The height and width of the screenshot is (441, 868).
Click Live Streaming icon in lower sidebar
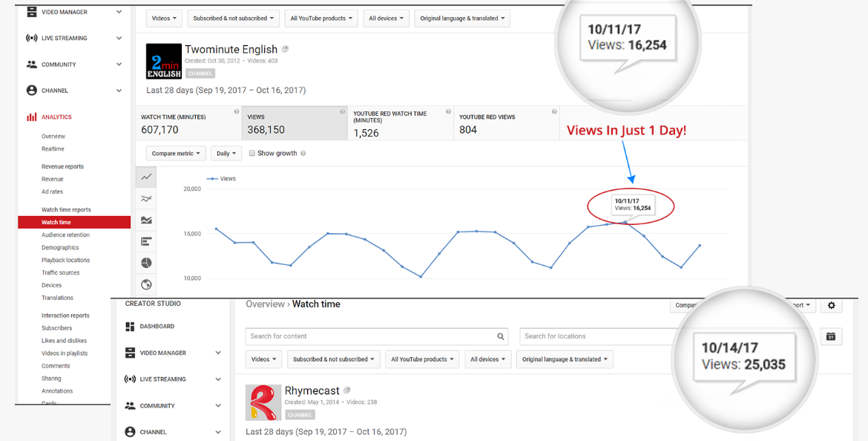point(130,379)
